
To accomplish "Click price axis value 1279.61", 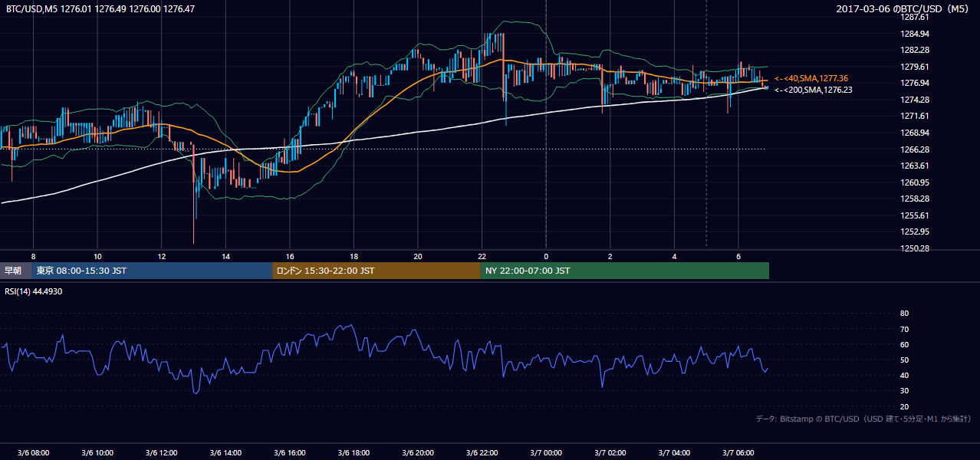I will (915, 67).
